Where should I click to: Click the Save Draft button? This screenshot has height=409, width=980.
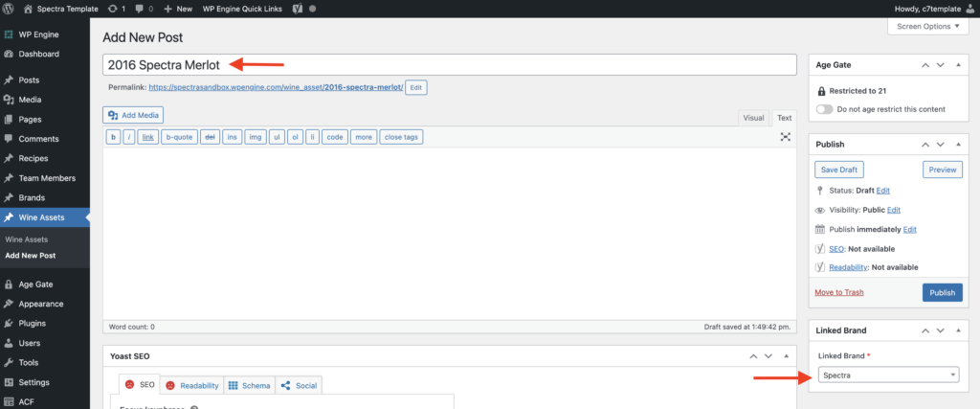point(839,170)
